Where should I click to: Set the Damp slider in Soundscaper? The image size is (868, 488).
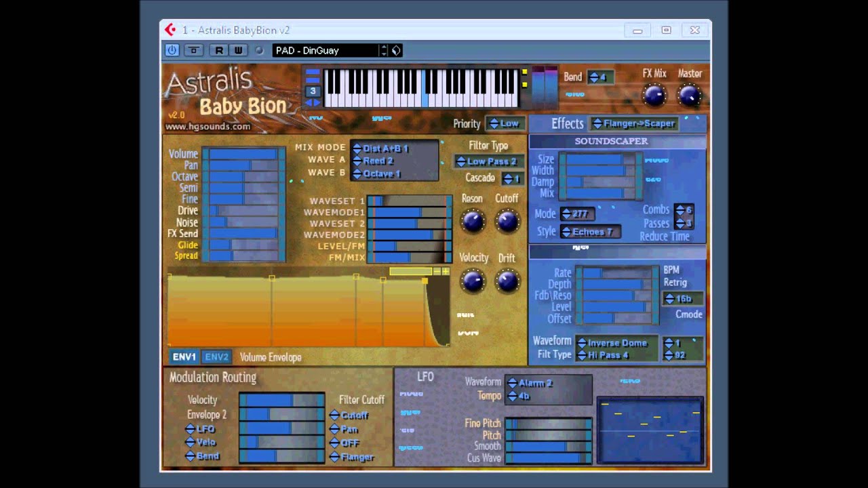coord(601,182)
